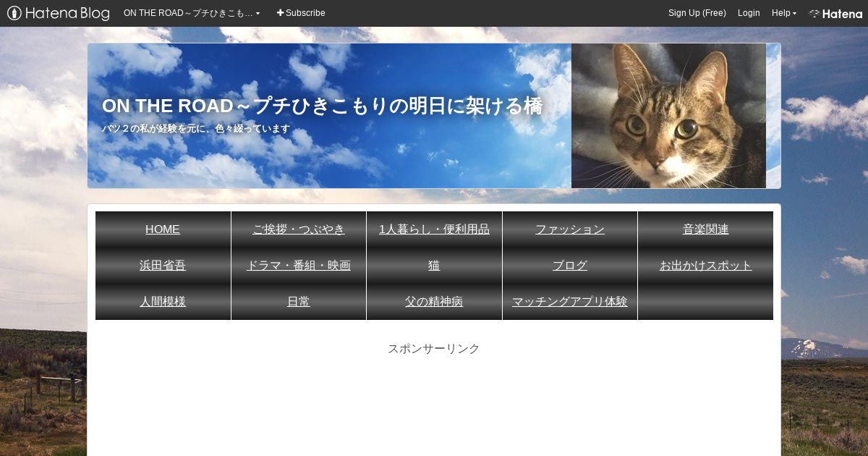Expand the ON THE ROAD blog dropdown

coord(192,13)
